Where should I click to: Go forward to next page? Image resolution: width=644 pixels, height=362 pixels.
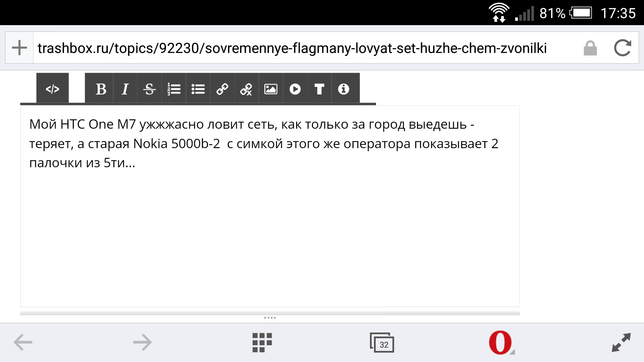click(143, 342)
